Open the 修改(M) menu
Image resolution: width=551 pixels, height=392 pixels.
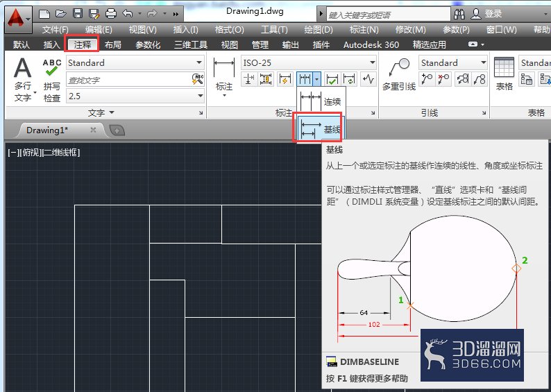(410, 30)
